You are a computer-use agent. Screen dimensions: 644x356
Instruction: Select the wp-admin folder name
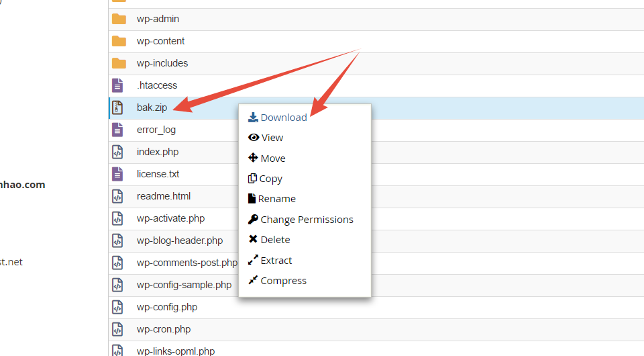click(158, 19)
